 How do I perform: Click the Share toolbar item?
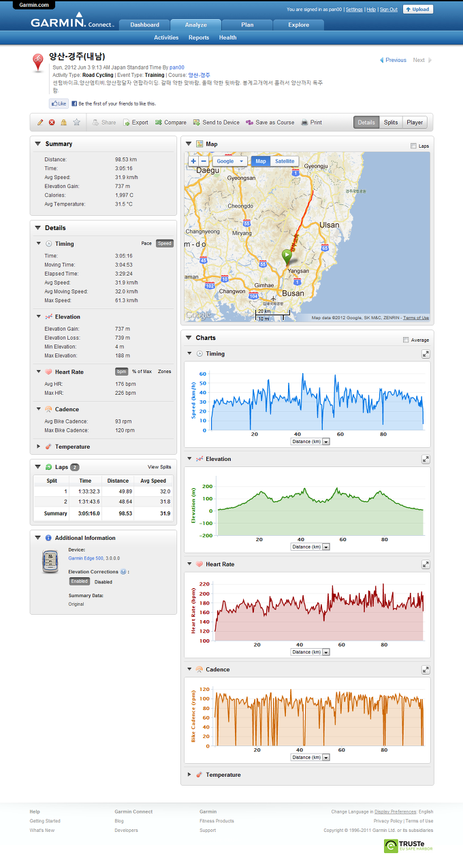[x=104, y=123]
